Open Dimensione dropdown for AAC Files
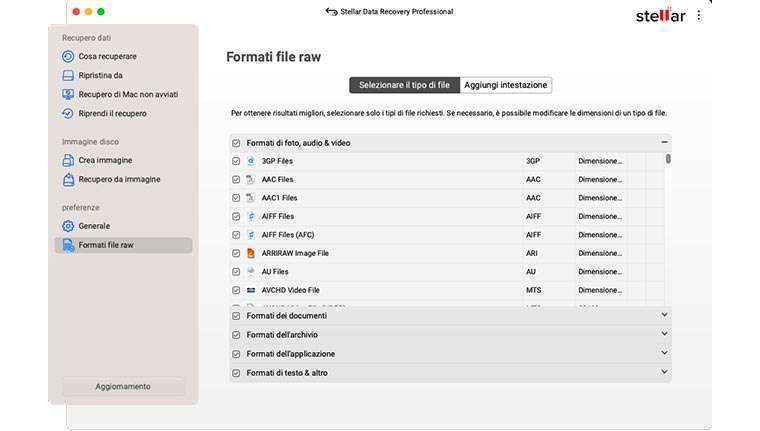 click(x=600, y=179)
